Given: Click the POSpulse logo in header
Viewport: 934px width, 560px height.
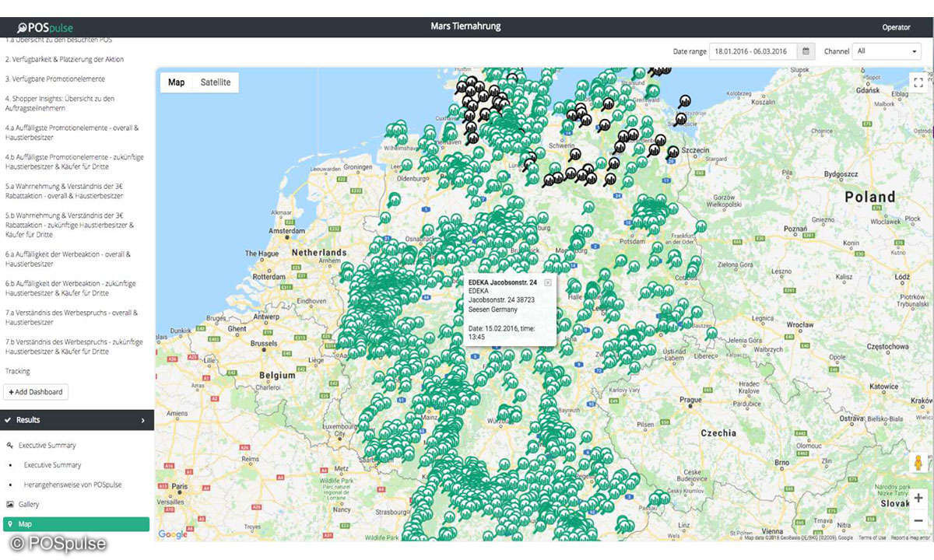Looking at the screenshot, I should (45, 27).
